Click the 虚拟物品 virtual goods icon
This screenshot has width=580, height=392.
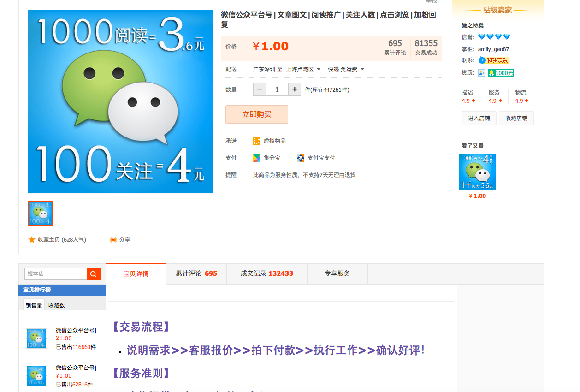pos(257,141)
